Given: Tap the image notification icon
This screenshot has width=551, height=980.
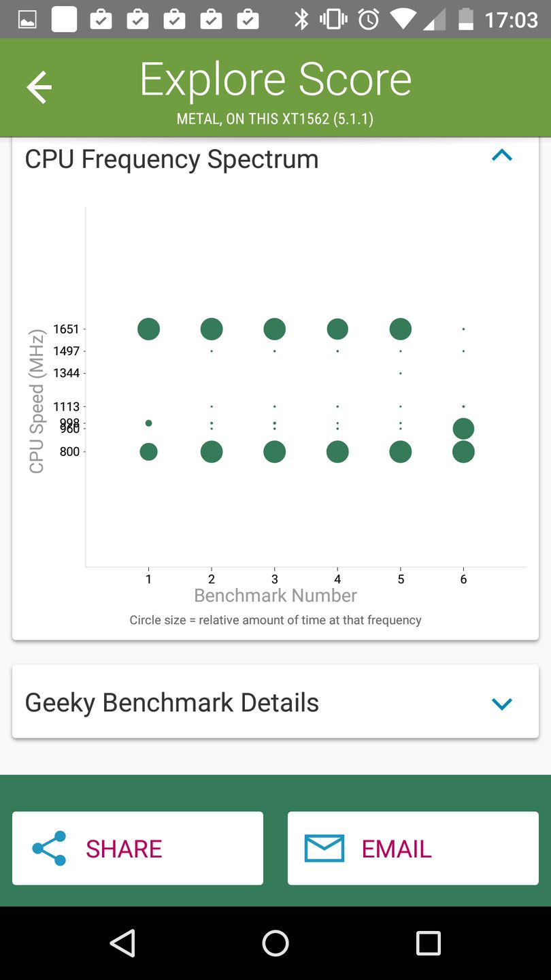Looking at the screenshot, I should (27, 19).
